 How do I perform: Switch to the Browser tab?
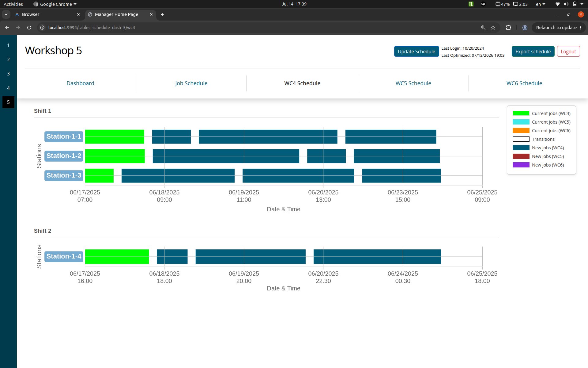(x=47, y=14)
